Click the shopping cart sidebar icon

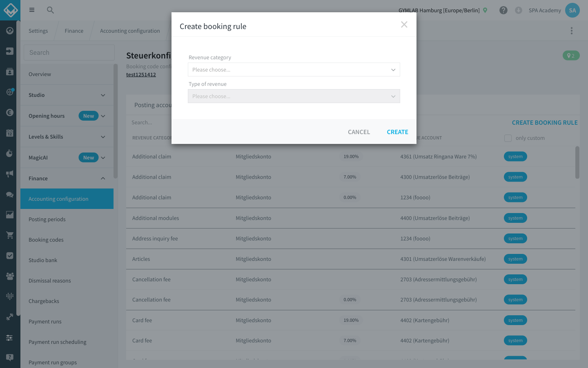pyautogui.click(x=10, y=235)
